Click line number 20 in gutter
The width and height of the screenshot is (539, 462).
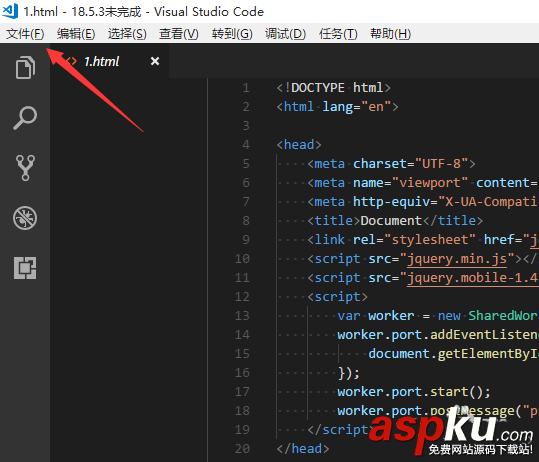[242, 449]
